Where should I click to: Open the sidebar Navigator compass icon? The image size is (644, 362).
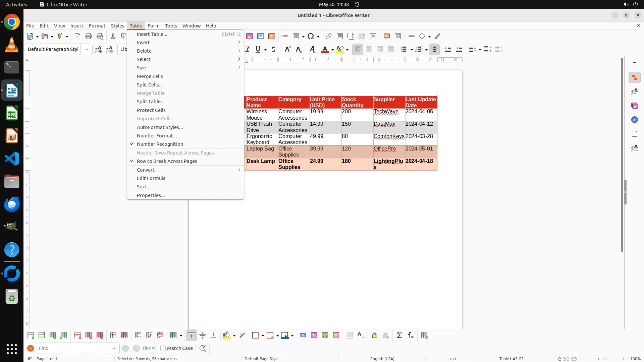click(634, 120)
